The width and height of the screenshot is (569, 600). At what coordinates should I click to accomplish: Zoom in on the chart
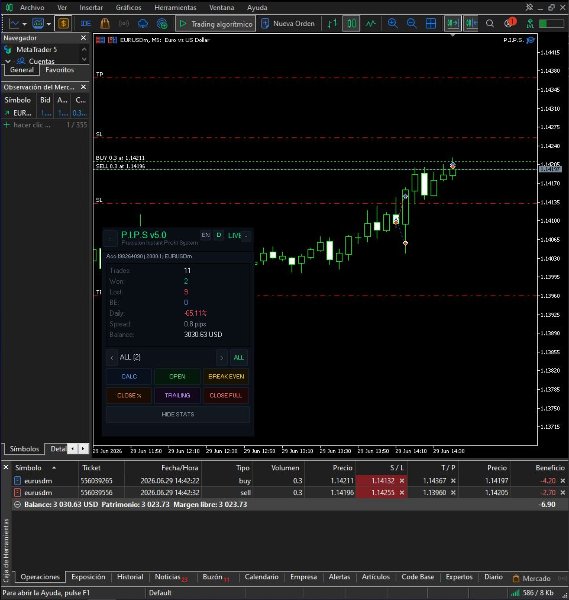pyautogui.click(x=392, y=24)
